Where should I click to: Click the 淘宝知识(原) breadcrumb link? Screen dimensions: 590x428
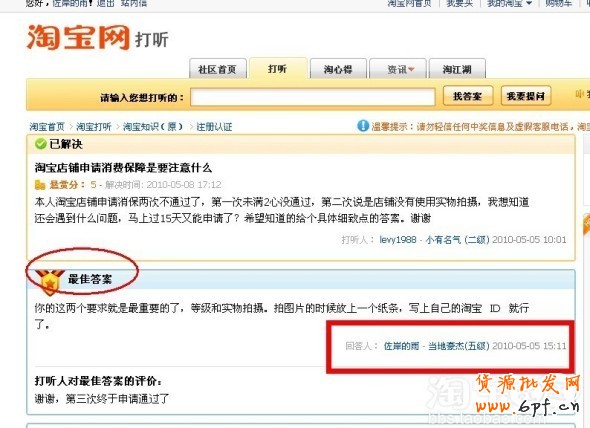click(152, 126)
